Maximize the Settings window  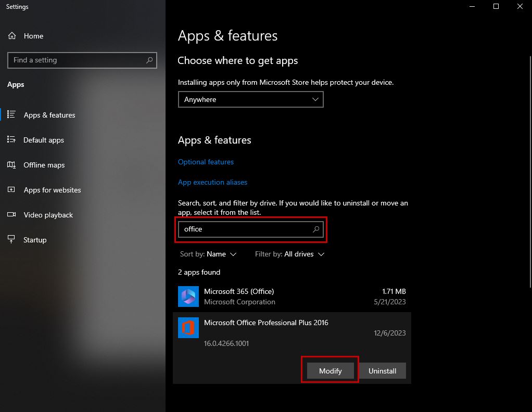pos(496,6)
